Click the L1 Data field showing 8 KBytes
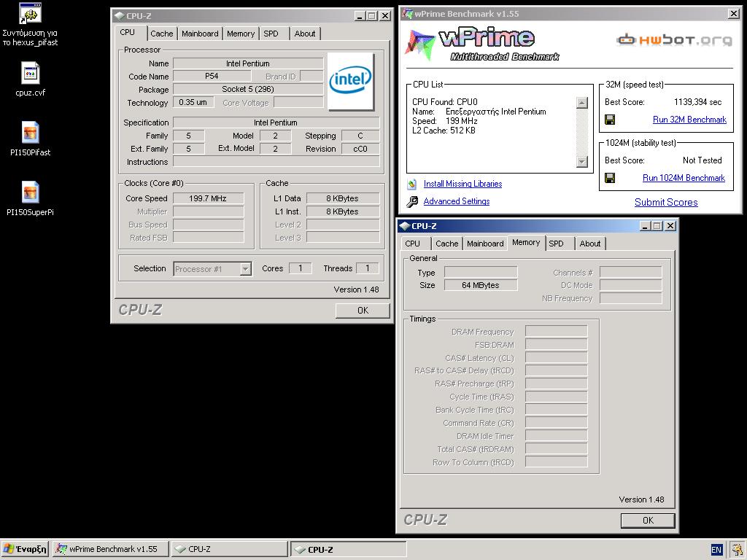Viewport: 747px width, 560px height. [343, 198]
